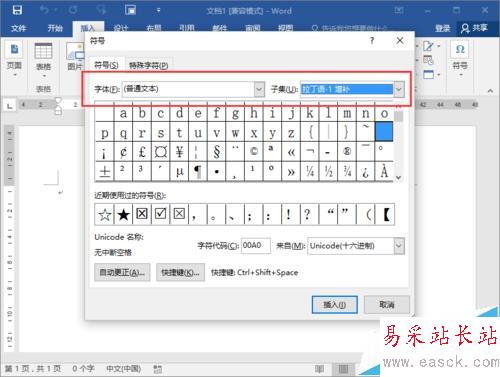Select the À character cell
Image resolution: width=500 pixels, height=377 pixels.
coord(384,171)
